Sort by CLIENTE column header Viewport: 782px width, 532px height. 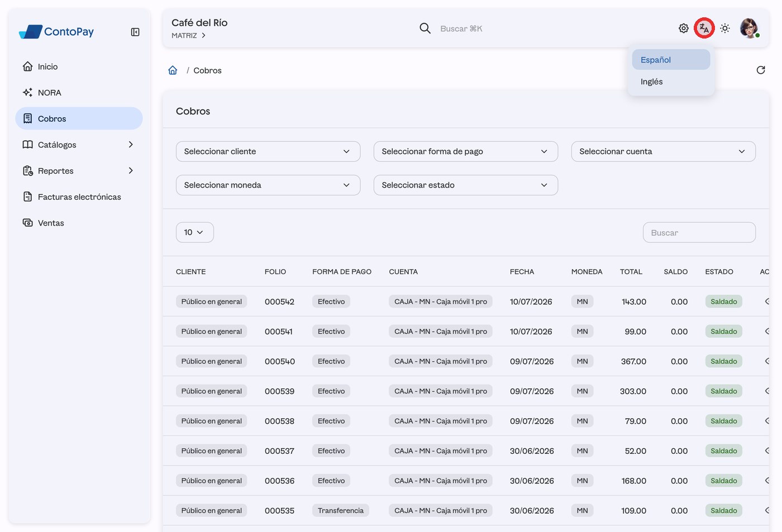tap(191, 272)
